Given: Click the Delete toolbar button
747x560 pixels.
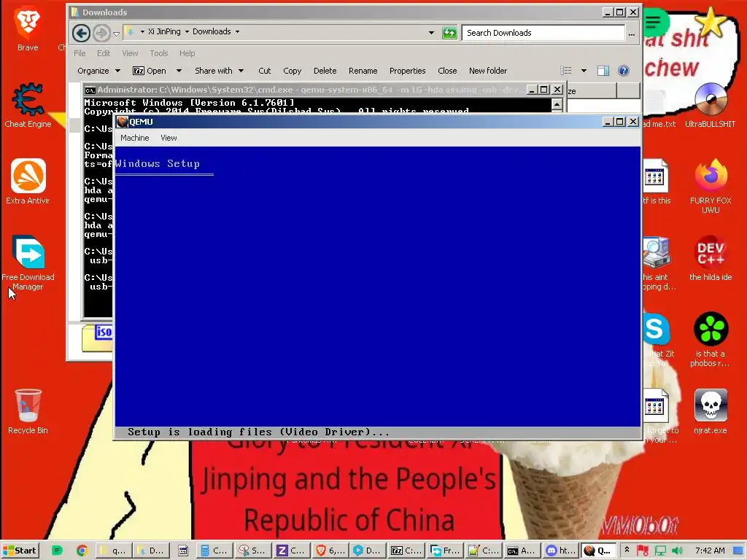Looking at the screenshot, I should [325, 71].
